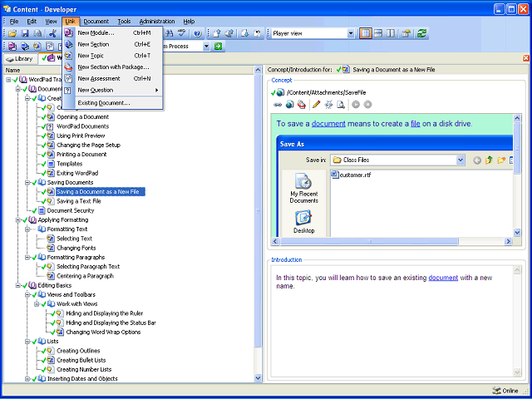Click the preview magnifier icon in Concept toolbar
Image resolution: width=532 pixels, height=399 pixels.
(341, 105)
